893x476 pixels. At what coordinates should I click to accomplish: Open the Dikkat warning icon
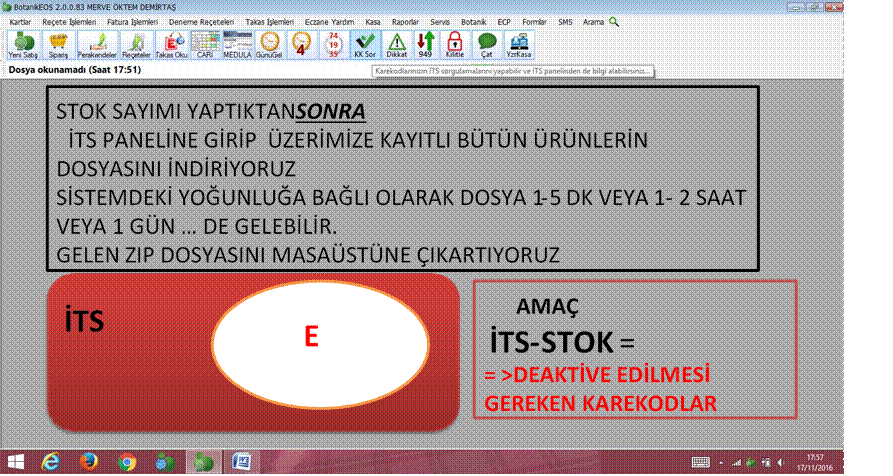click(x=397, y=45)
